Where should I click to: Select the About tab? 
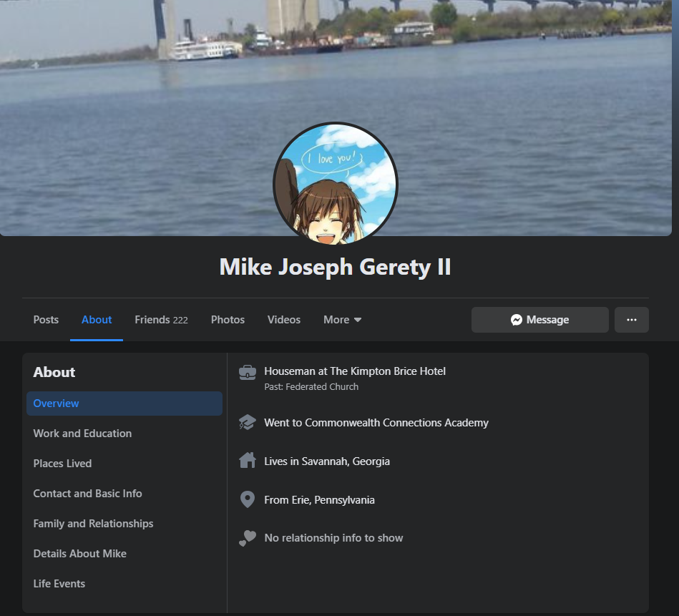pos(97,320)
